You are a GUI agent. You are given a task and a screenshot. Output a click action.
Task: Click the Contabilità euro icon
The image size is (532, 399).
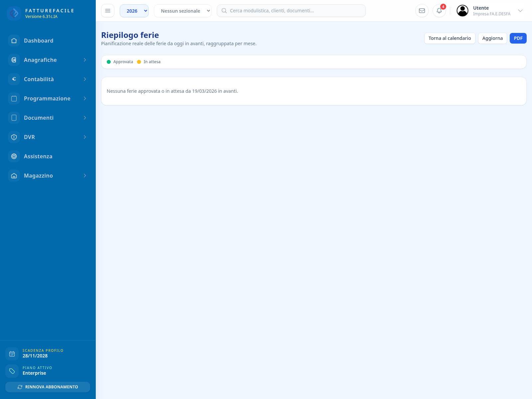pyautogui.click(x=14, y=79)
